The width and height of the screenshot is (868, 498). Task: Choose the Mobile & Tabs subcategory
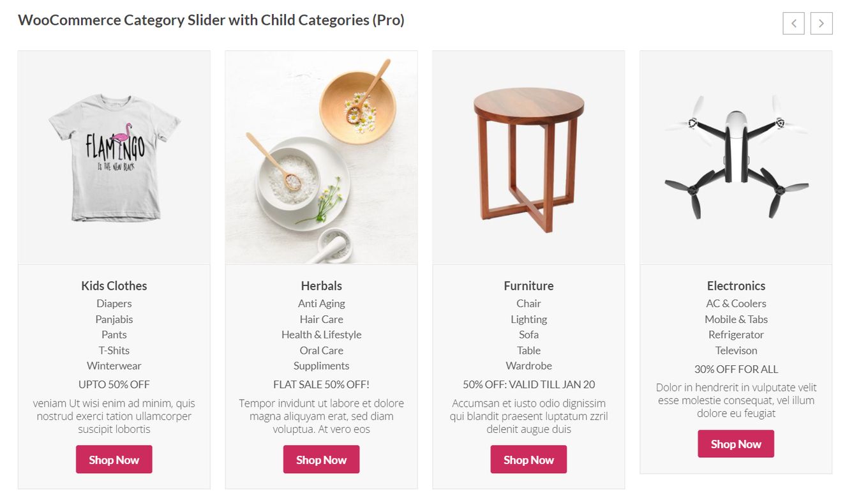click(x=736, y=319)
